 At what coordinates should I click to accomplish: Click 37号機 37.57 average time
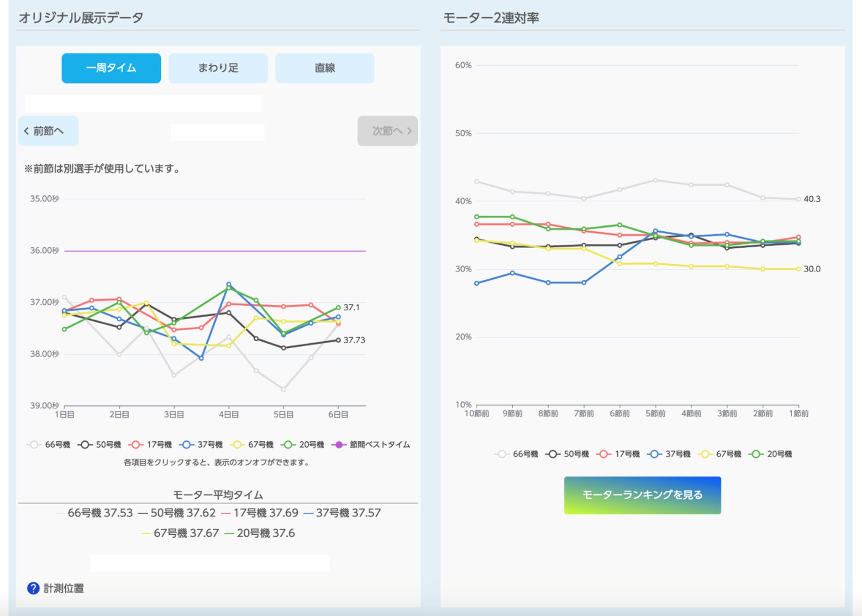342,513
